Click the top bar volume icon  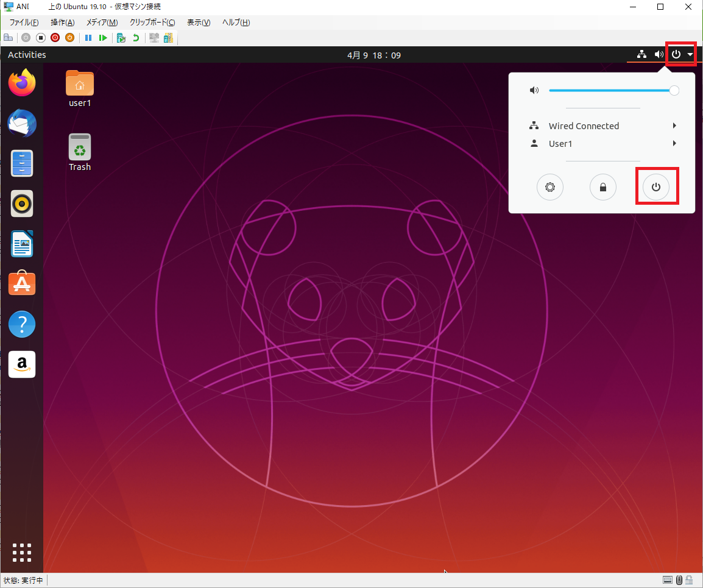pos(659,54)
